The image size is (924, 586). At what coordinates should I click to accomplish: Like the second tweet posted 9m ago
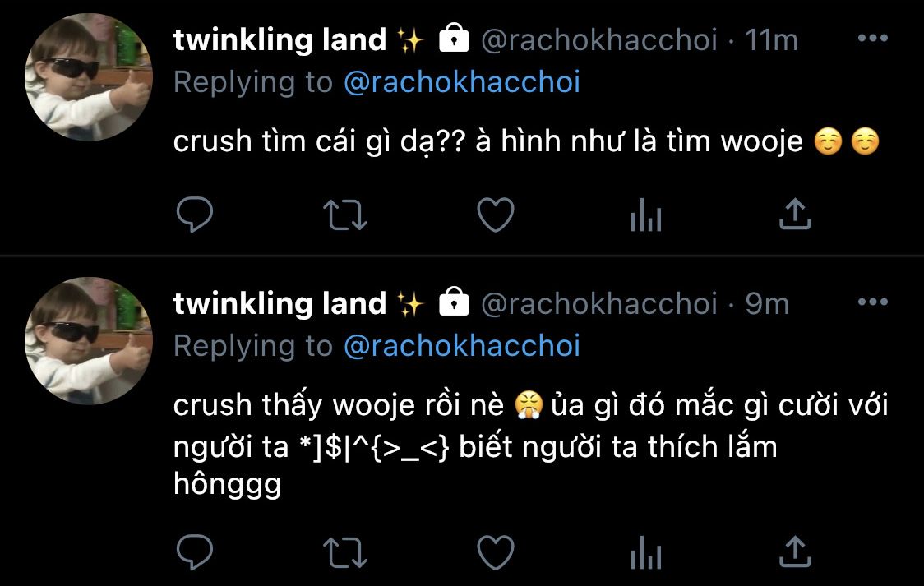(496, 552)
